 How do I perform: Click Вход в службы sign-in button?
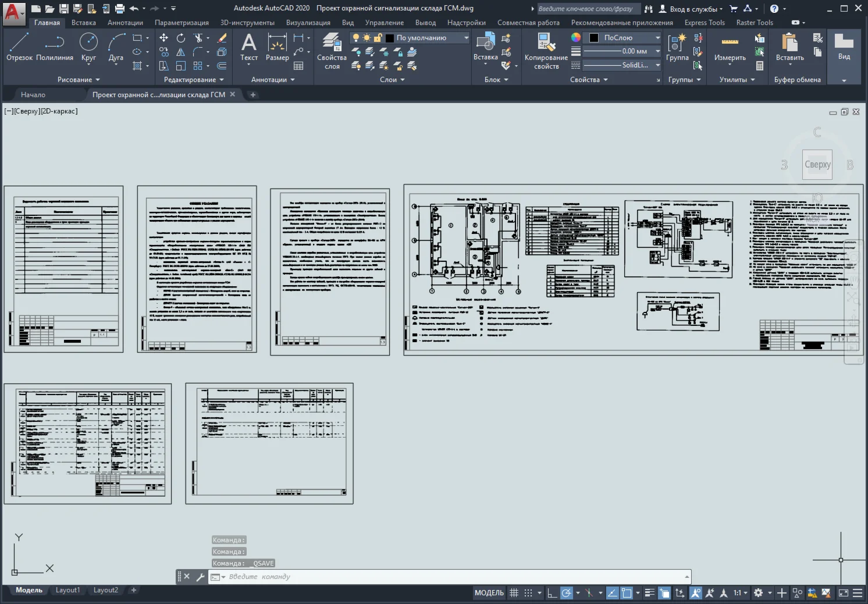[x=691, y=9]
